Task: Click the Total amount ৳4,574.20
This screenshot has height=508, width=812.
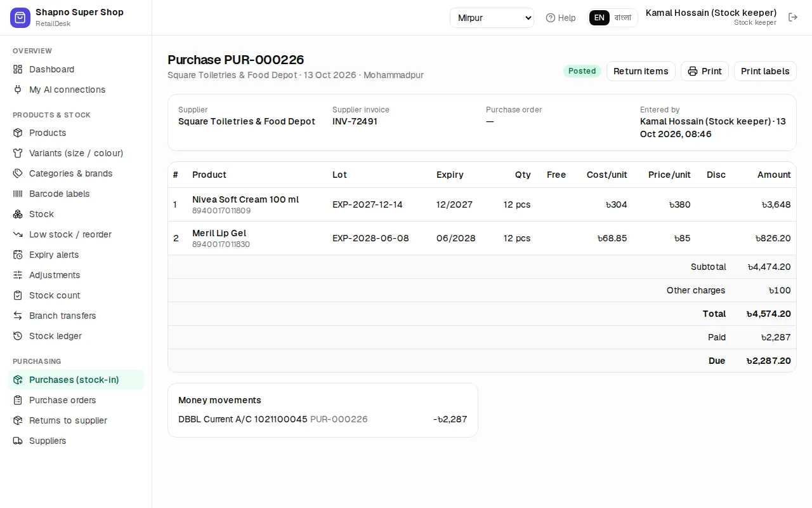Action: point(768,314)
